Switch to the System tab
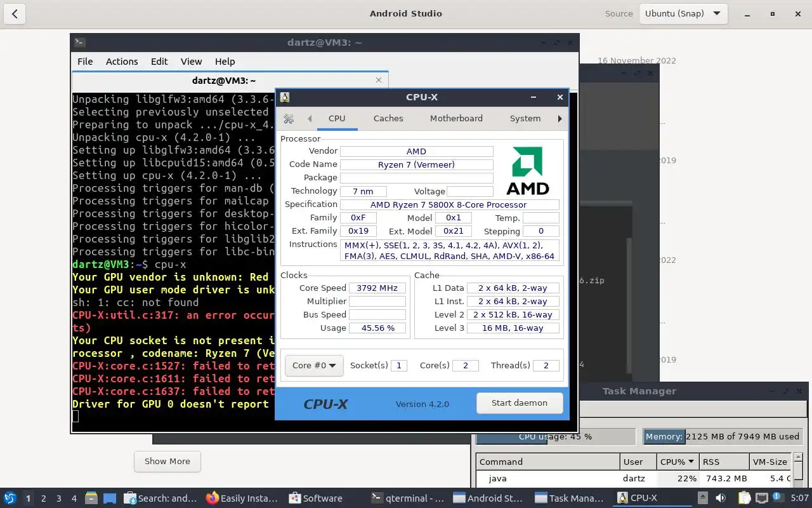The width and height of the screenshot is (812, 508). point(525,119)
